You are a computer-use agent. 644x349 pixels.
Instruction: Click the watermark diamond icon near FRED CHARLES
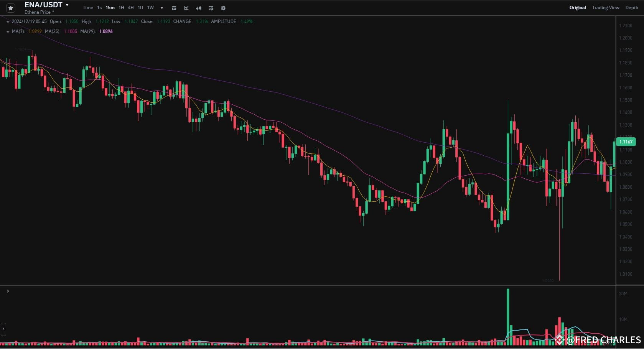[x=560, y=339]
